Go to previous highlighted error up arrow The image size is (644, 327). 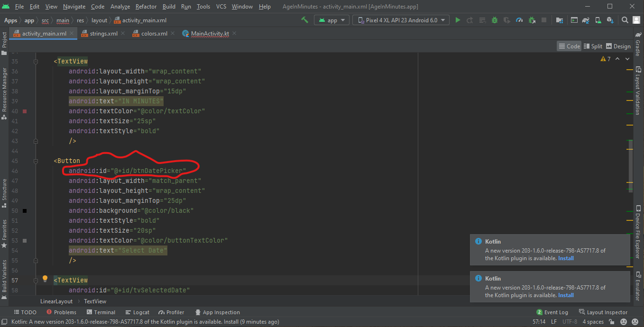click(x=617, y=59)
